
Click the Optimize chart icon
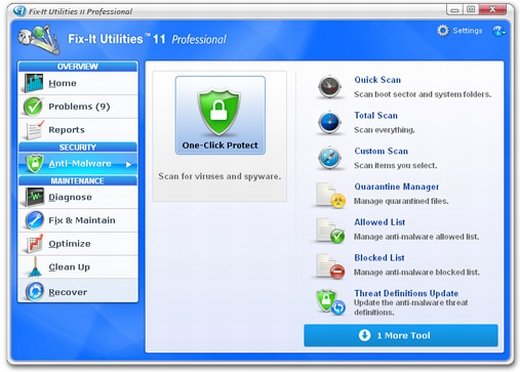pyautogui.click(x=34, y=243)
